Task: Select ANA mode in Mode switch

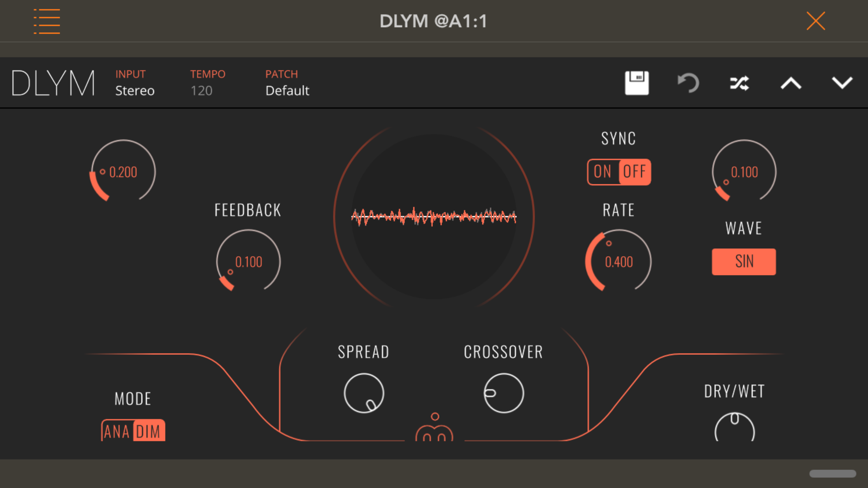Action: pyautogui.click(x=117, y=431)
